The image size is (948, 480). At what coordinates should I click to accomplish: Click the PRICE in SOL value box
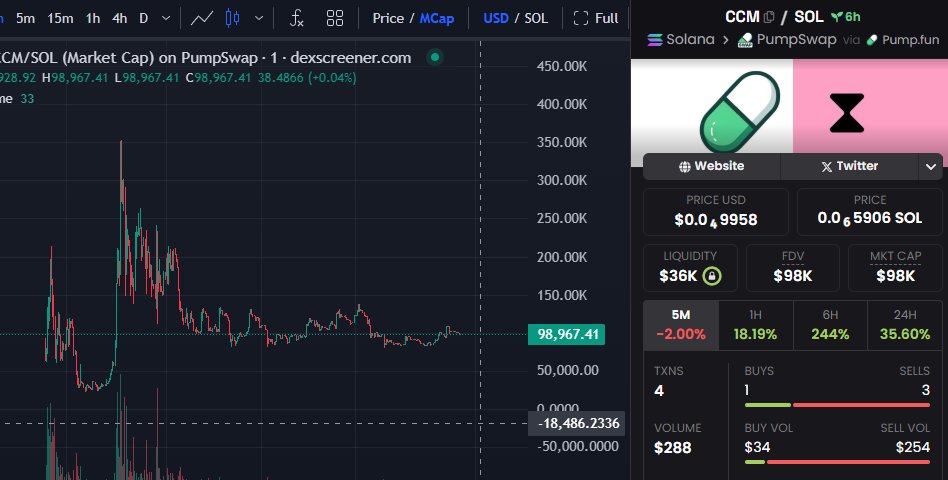(869, 212)
